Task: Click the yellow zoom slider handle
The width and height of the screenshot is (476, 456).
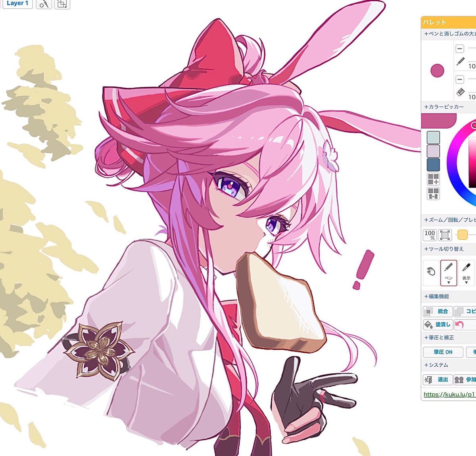Action: (463, 235)
